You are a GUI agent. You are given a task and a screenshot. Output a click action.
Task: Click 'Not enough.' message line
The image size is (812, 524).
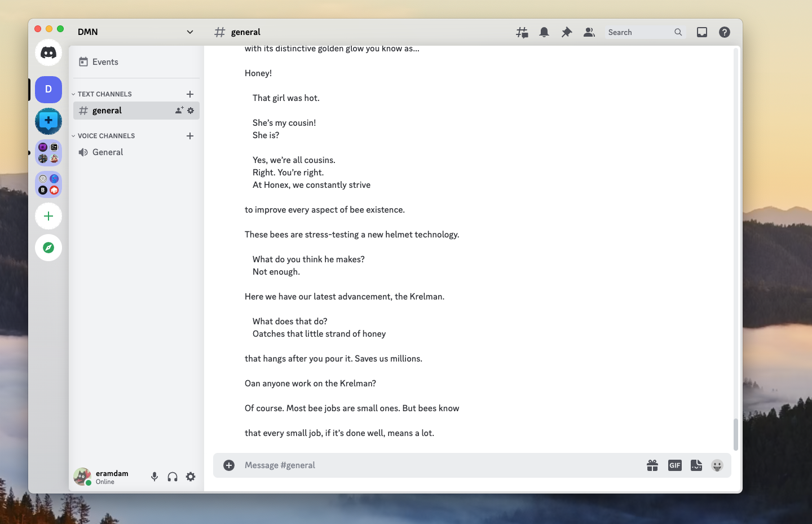276,272
